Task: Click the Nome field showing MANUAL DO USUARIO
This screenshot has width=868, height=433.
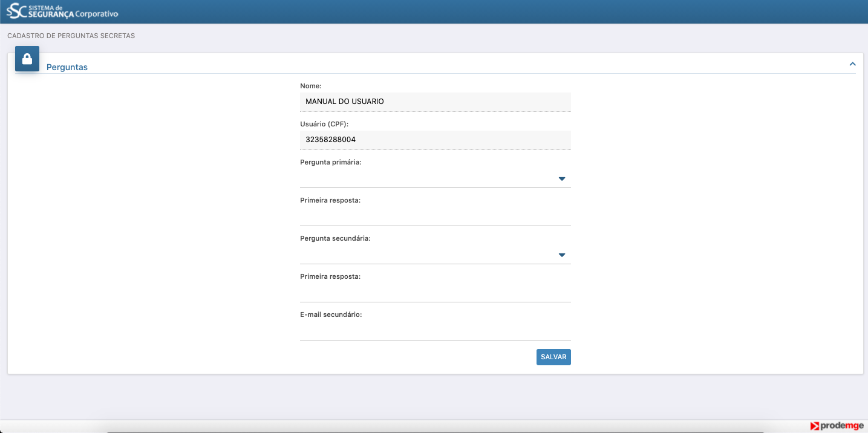Action: click(x=435, y=102)
